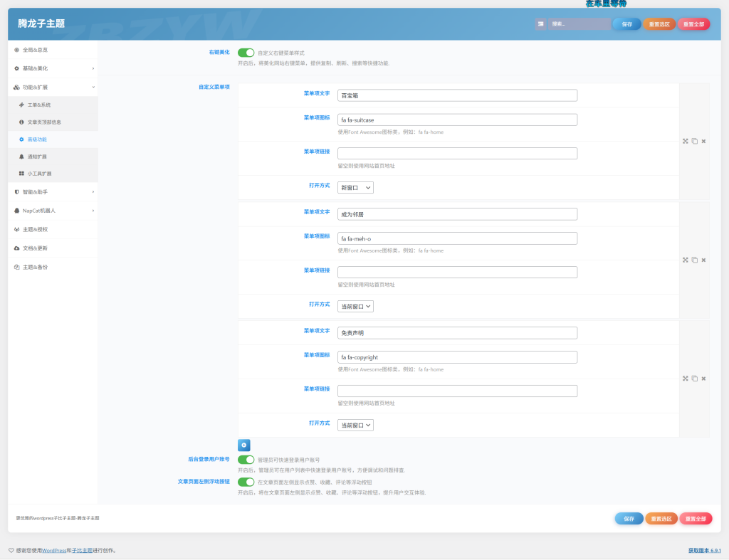Viewport: 729px width, 560px height.
Task: Disable the 右键美化 switch
Action: pyautogui.click(x=246, y=53)
